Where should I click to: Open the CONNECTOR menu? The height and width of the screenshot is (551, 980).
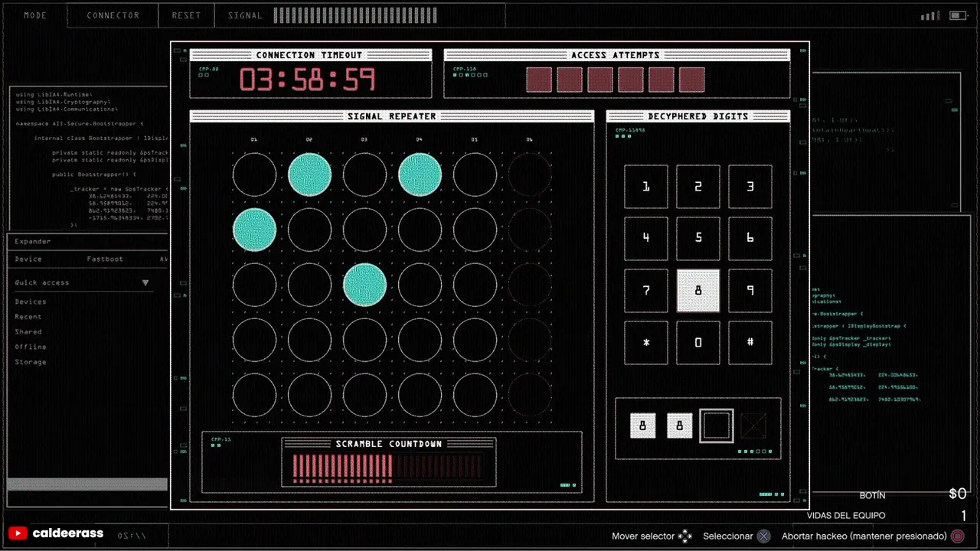[113, 15]
